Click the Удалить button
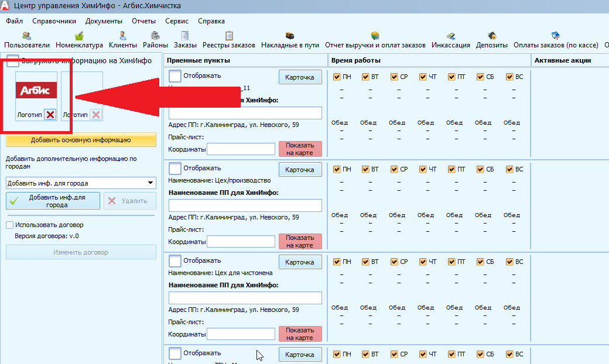 (x=130, y=201)
